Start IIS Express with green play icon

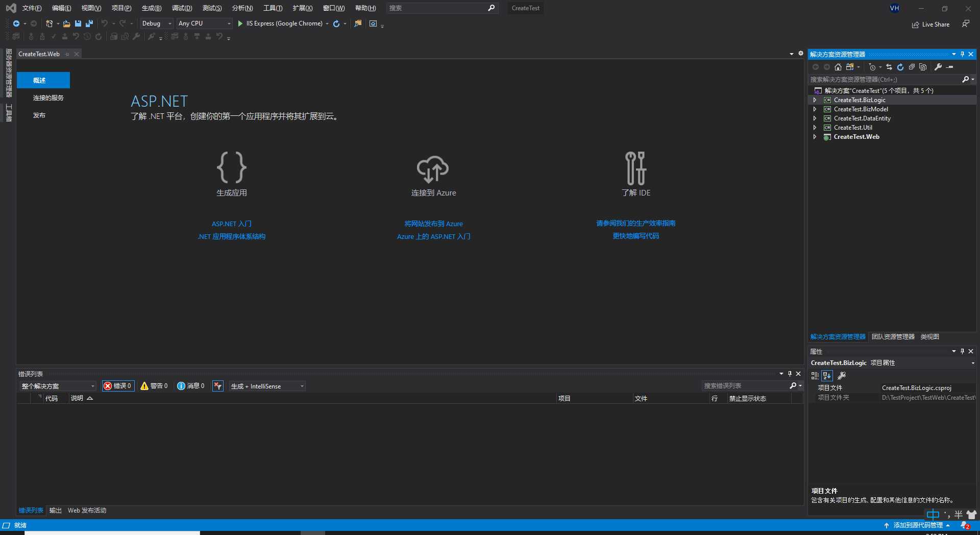coord(240,23)
